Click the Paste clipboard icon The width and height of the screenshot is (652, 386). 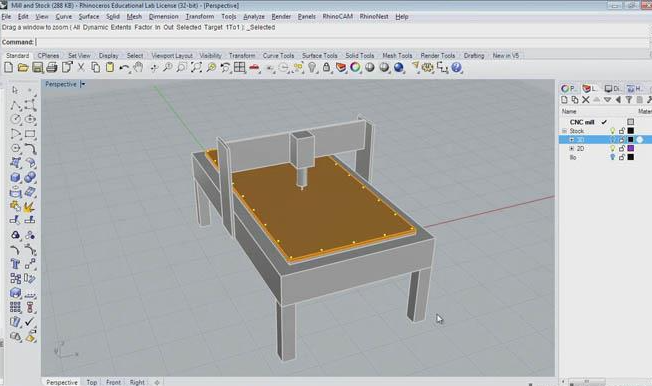click(110, 67)
